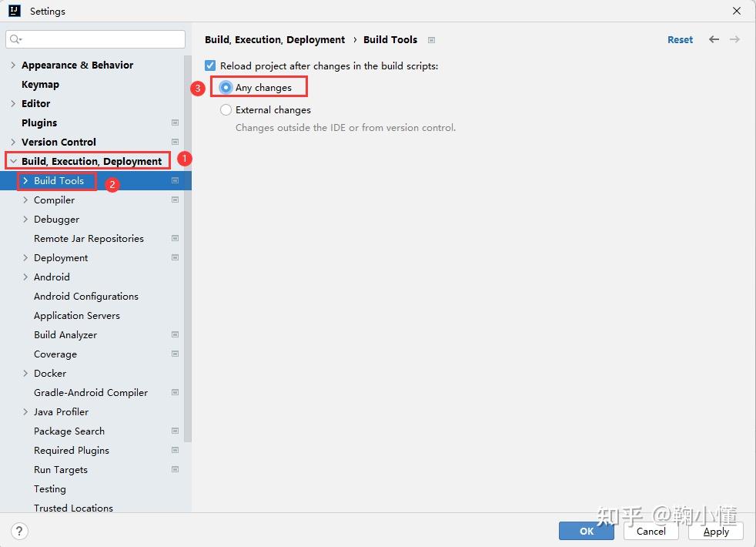Click the project-level icon beside Plugins
Screen dimensions: 756x547
175,122
